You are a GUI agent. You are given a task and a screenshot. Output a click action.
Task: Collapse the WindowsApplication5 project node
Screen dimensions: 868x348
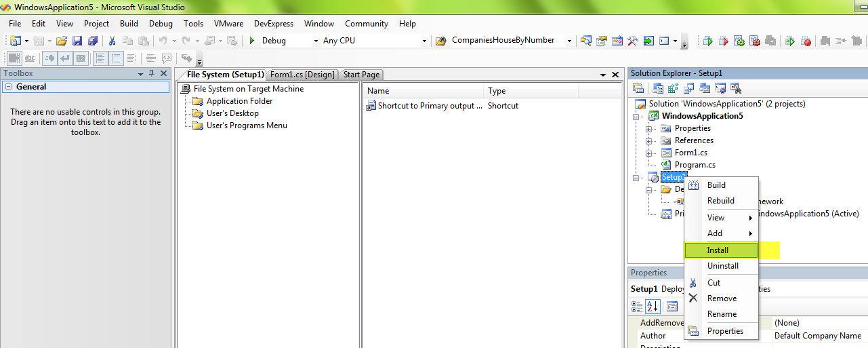point(637,116)
